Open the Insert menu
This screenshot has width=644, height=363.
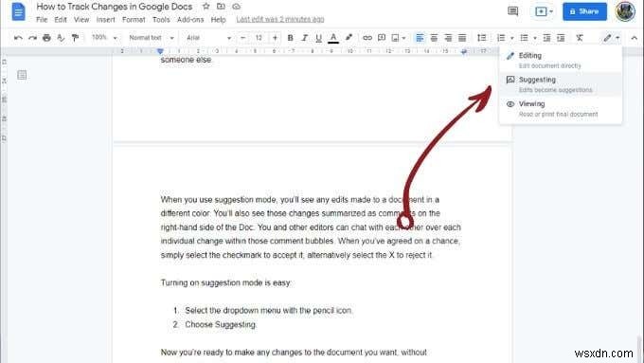coord(105,19)
